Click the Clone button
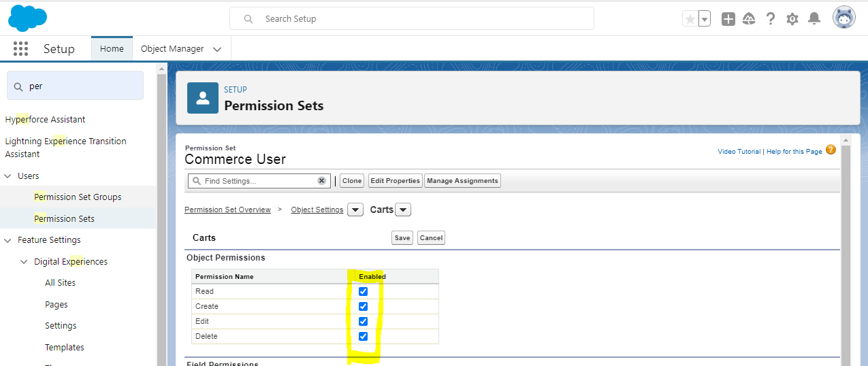This screenshot has height=366, width=868. (352, 181)
